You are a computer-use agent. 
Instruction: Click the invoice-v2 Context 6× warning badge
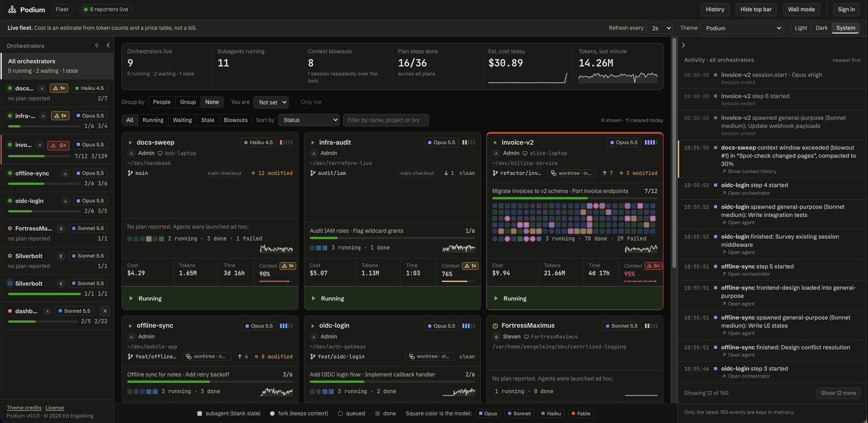click(653, 266)
